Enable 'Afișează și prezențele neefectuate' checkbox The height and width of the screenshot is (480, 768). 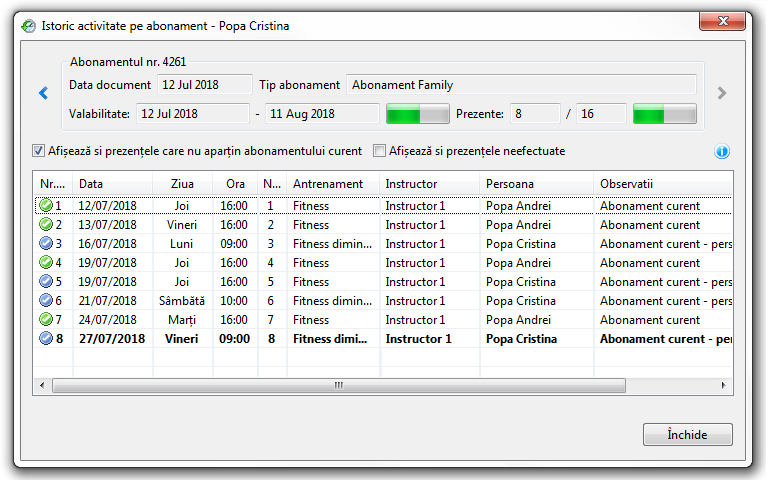380,152
